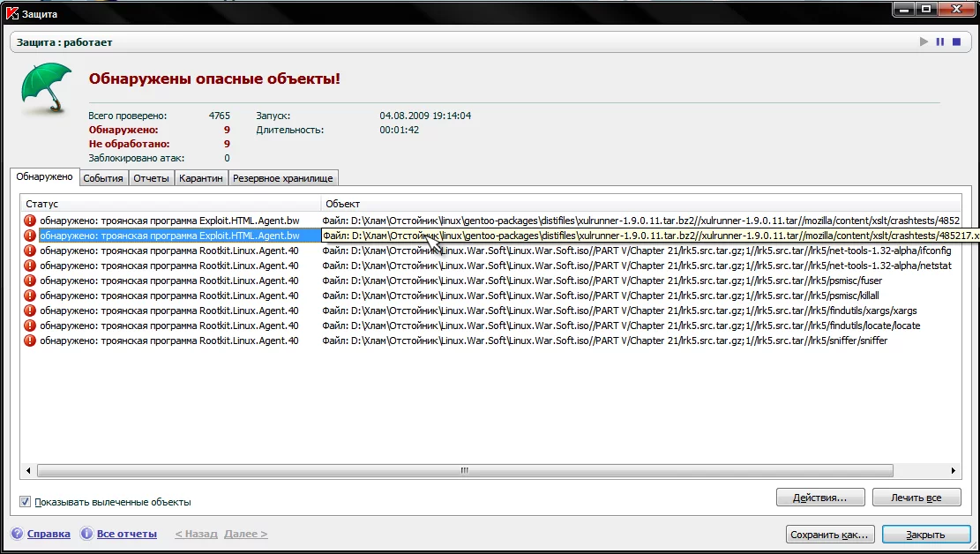Click red alert icon of first Exploit.HTML.Agent.bw row
This screenshot has width=980, height=554.
pos(29,221)
